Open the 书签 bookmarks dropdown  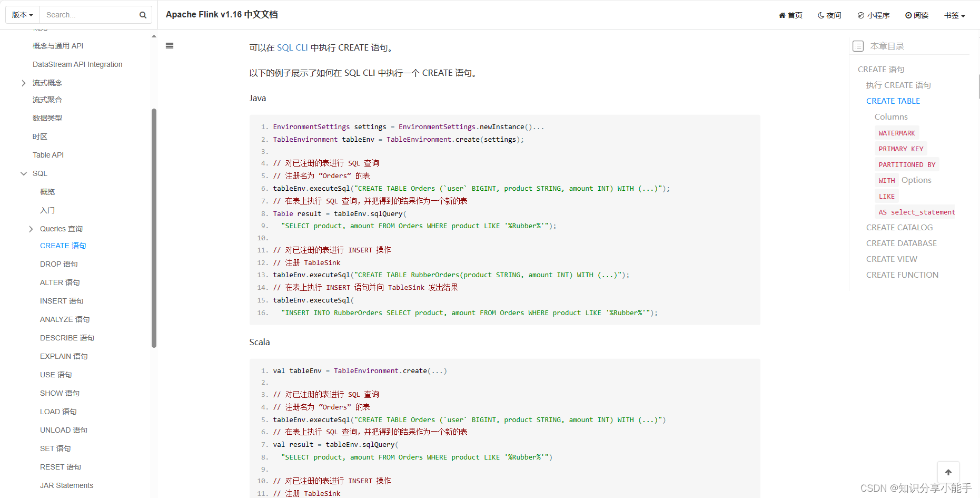pos(955,15)
